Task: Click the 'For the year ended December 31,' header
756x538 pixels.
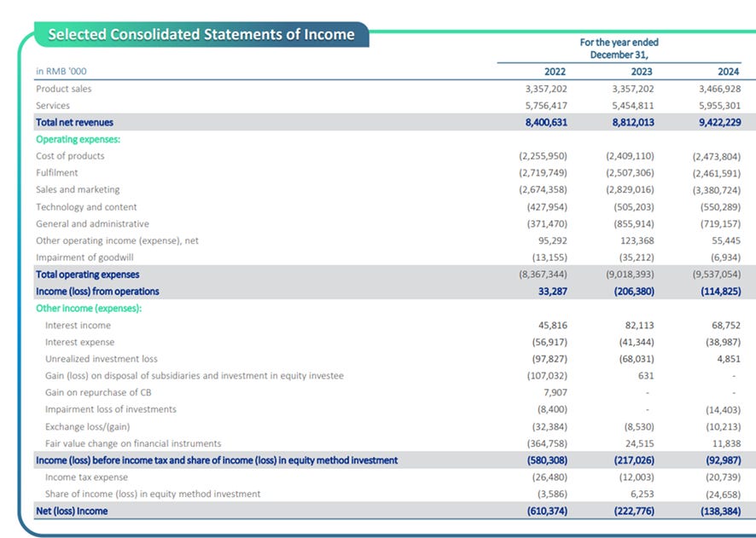Action: point(619,48)
